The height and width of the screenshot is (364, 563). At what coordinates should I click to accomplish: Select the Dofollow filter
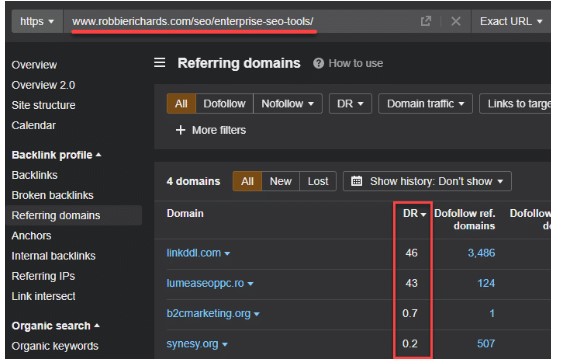[224, 104]
